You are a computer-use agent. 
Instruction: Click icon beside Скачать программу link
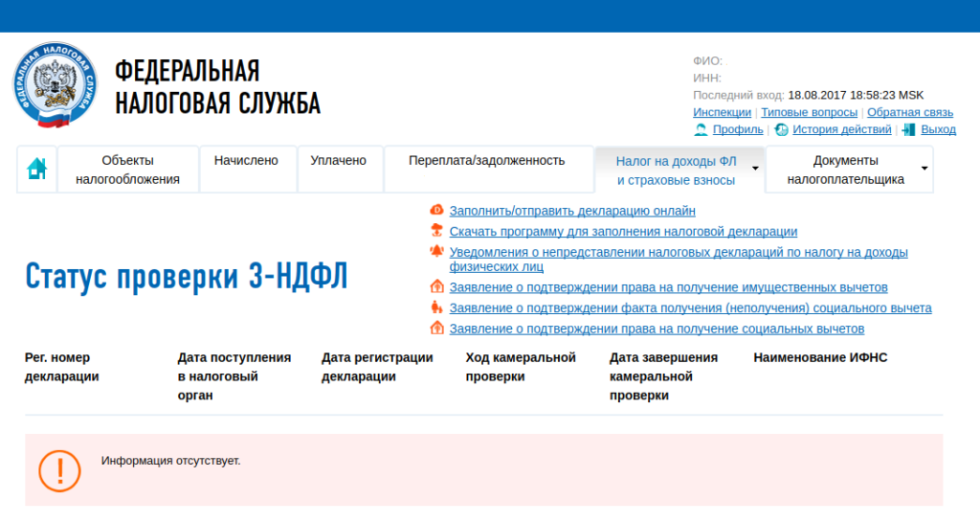coord(436,231)
